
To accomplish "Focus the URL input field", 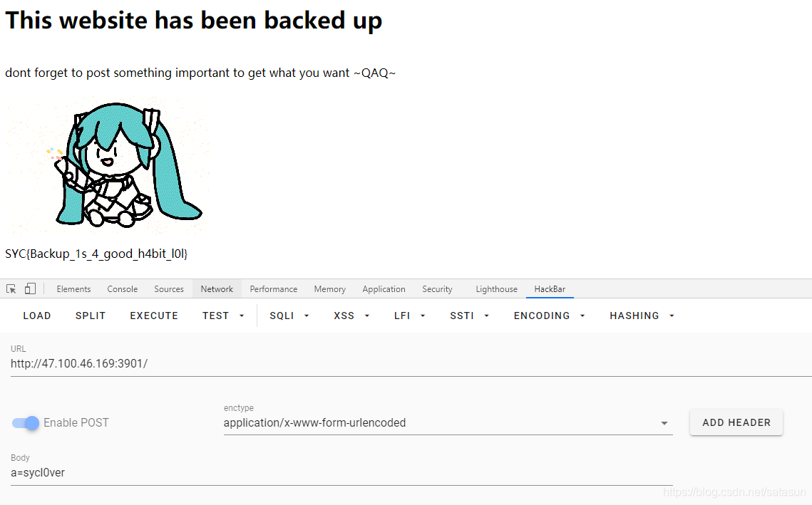I will 411,364.
